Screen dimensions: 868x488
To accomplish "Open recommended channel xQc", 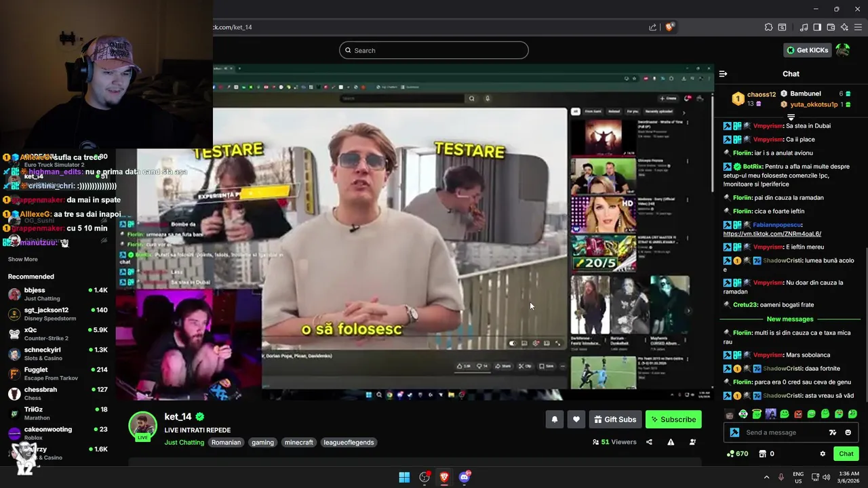I will tap(58, 333).
